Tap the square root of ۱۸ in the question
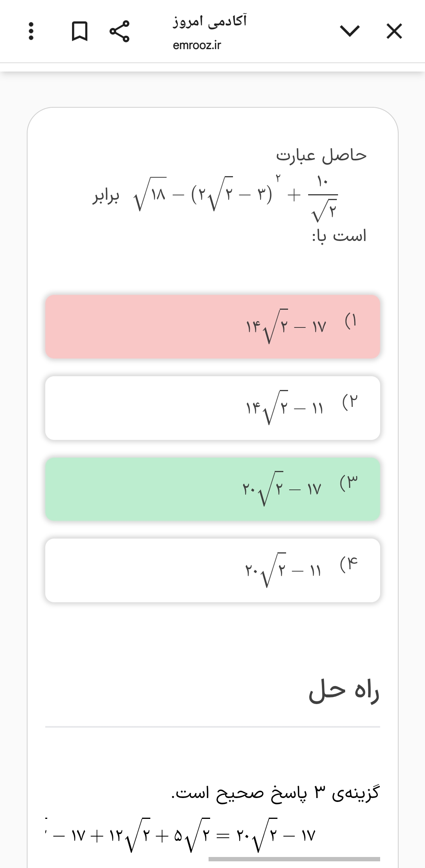This screenshot has width=425, height=868. point(150,194)
